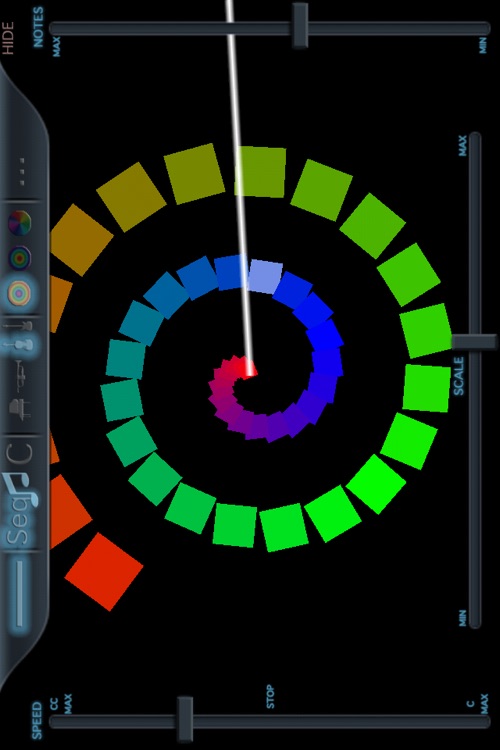Click the NOTES label

(38, 27)
